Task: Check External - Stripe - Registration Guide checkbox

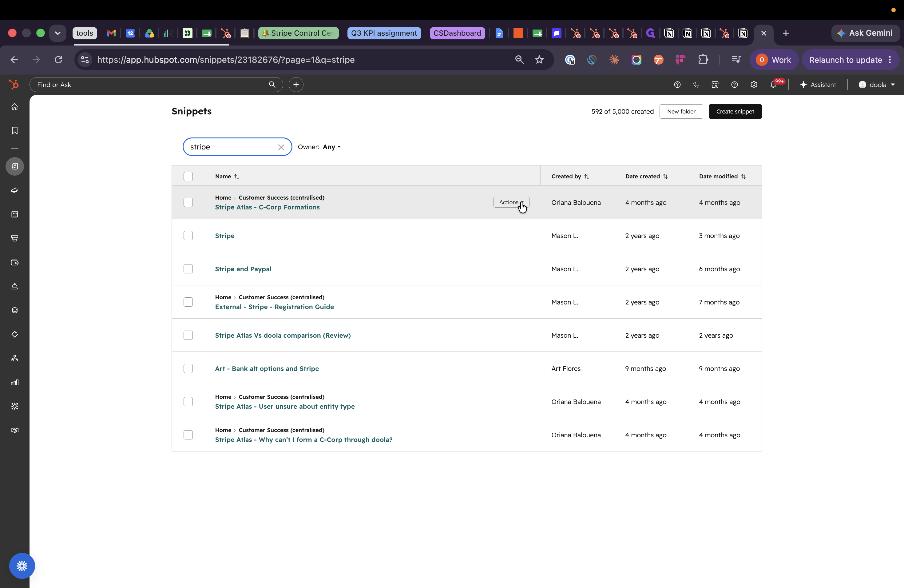Action: tap(188, 302)
